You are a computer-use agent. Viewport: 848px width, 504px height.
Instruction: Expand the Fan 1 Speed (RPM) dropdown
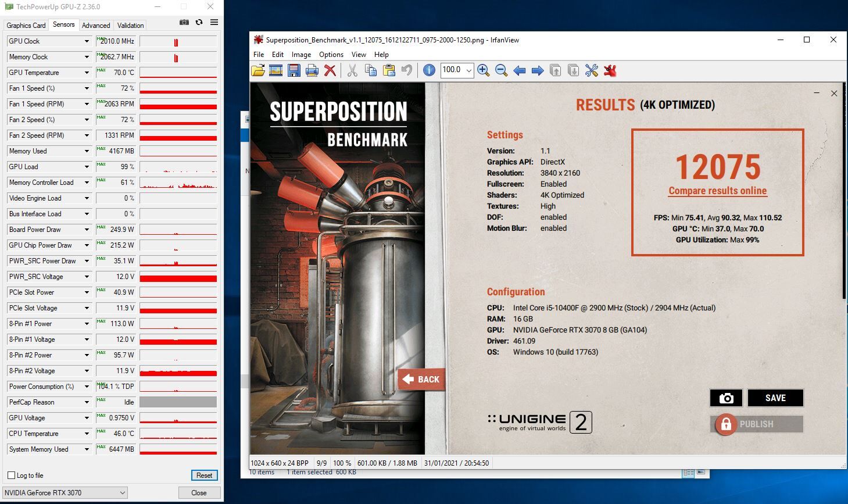87,104
